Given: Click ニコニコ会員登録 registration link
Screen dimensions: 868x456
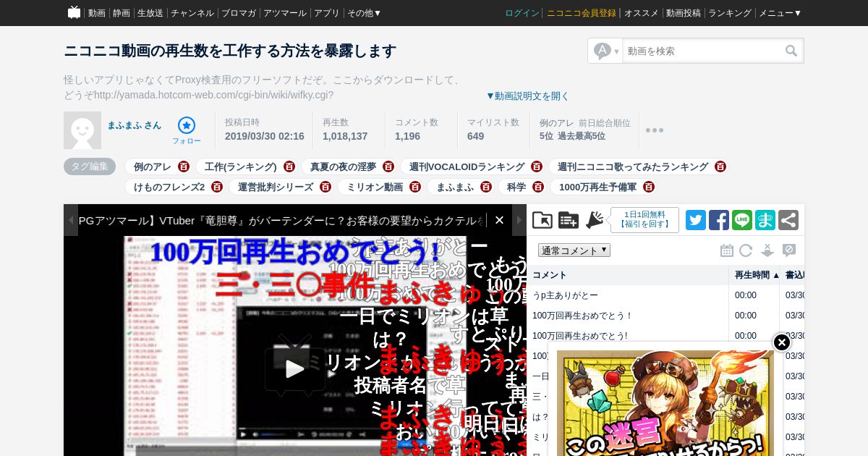Looking at the screenshot, I should coord(582,13).
